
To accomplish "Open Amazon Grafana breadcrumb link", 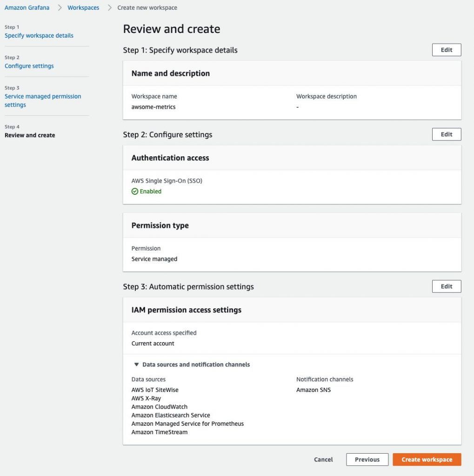I will pos(27,7).
